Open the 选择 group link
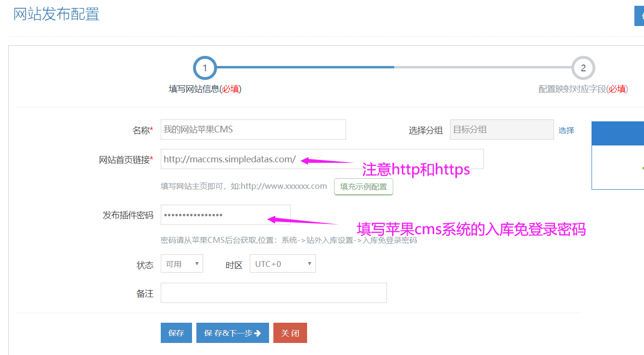Image resolution: width=644 pixels, height=355 pixels. (x=566, y=130)
